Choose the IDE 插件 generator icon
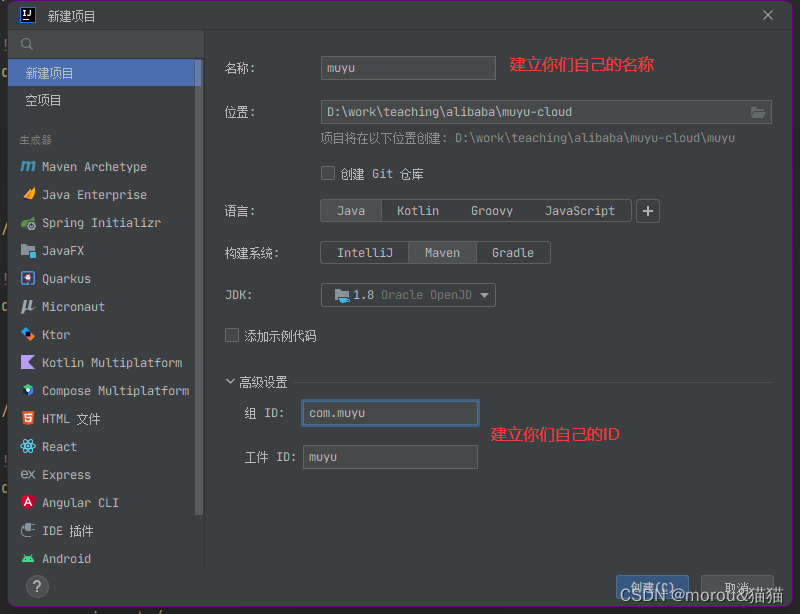Image resolution: width=800 pixels, height=614 pixels. coord(28,530)
